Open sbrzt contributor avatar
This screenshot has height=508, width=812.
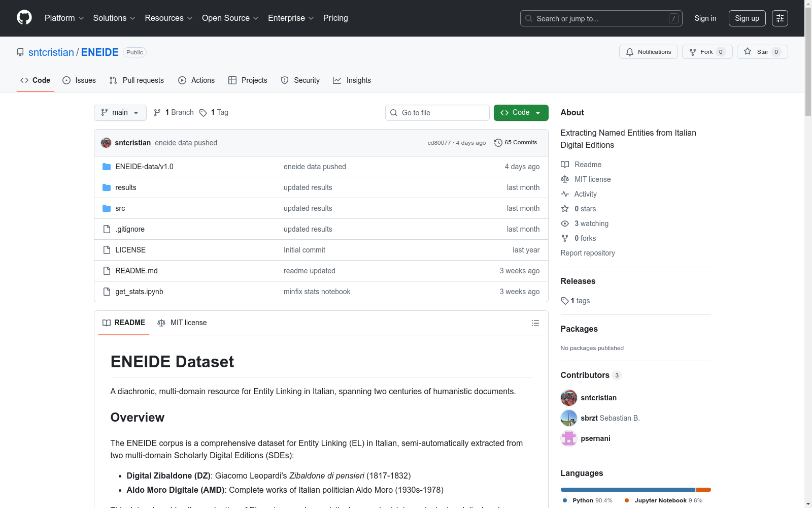tap(569, 418)
